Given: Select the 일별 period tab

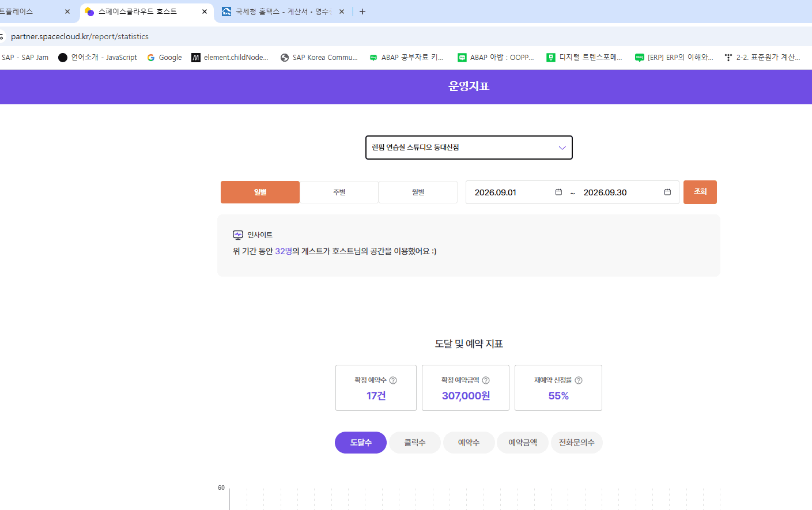Looking at the screenshot, I should point(260,192).
